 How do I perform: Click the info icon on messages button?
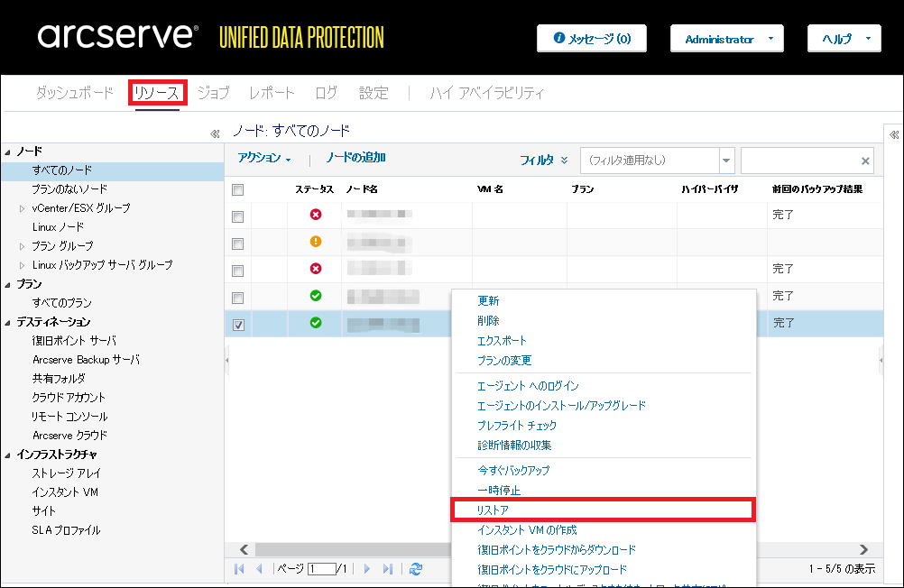tap(558, 38)
